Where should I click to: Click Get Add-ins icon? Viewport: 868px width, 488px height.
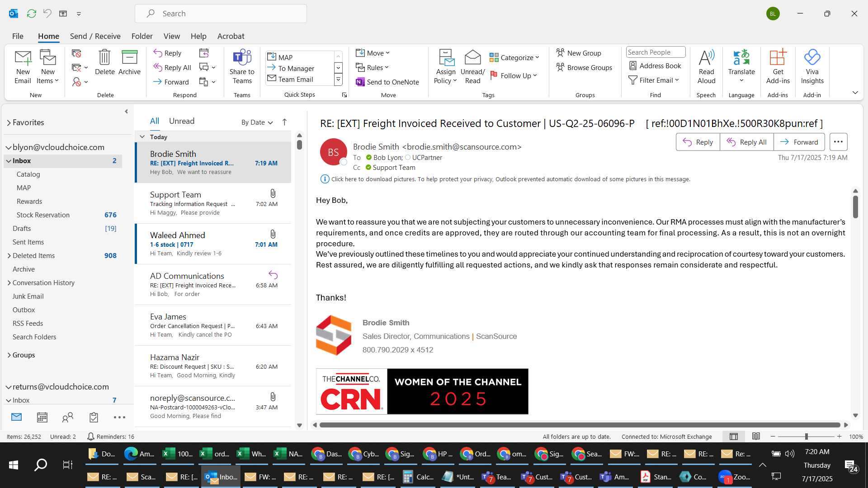click(x=778, y=57)
